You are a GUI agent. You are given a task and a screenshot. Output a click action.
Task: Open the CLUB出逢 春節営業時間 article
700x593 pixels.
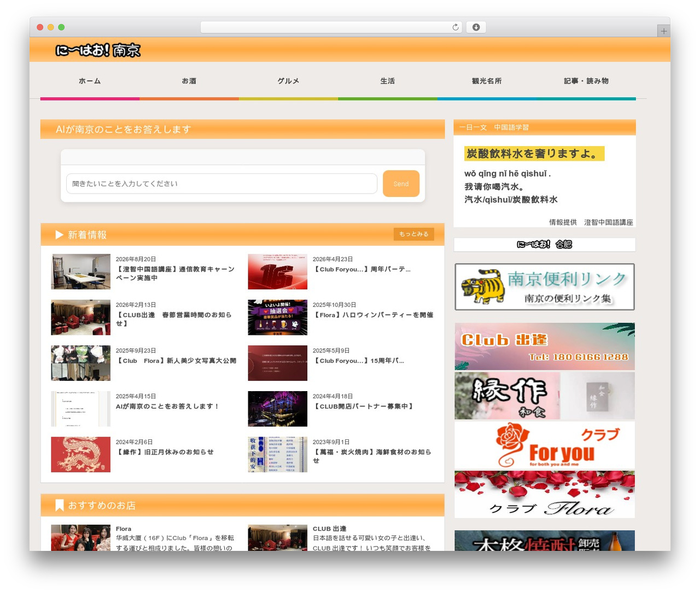tap(174, 319)
